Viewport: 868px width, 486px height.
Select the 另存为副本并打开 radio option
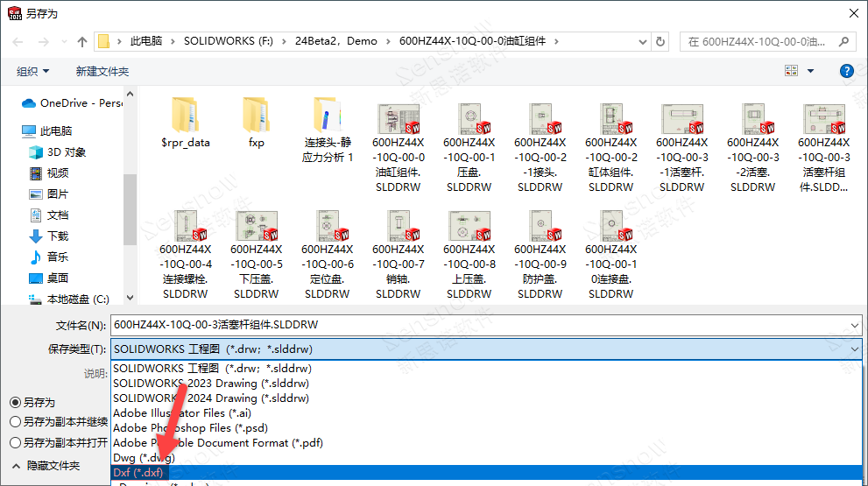[16, 443]
